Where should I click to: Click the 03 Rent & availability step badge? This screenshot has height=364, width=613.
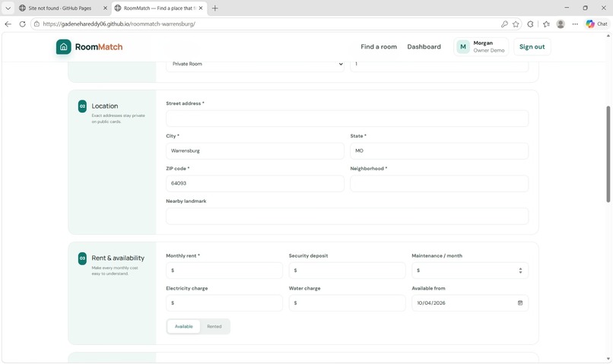click(82, 258)
